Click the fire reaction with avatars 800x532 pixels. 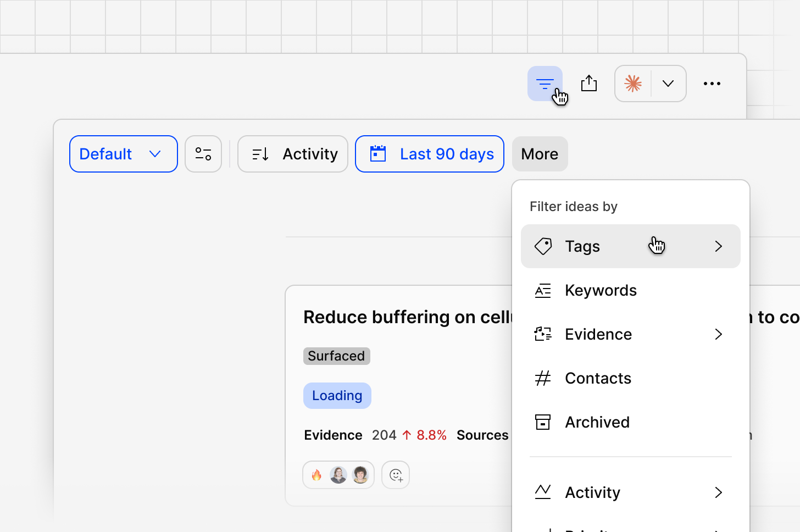pos(338,475)
